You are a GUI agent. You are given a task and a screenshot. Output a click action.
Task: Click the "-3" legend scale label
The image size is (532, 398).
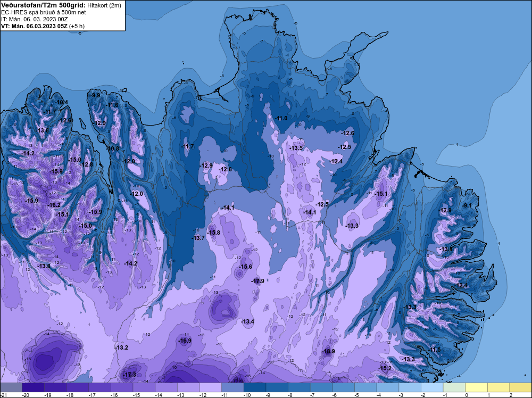tap(402, 395)
